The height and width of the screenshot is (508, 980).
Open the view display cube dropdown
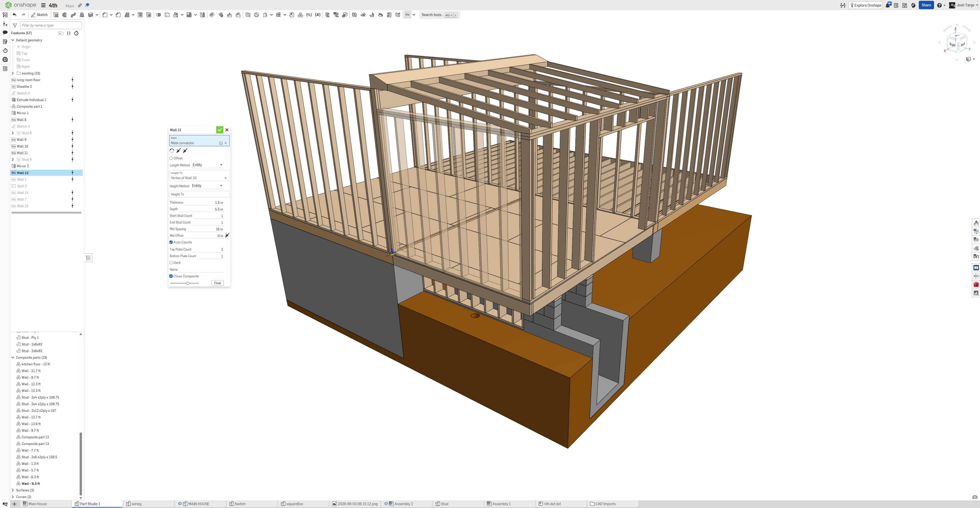(971, 59)
